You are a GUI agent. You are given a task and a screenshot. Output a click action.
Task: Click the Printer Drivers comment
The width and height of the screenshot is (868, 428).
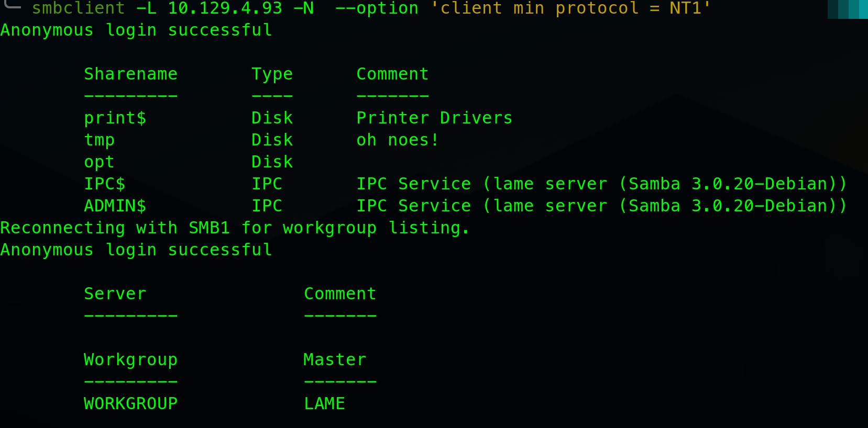point(434,118)
